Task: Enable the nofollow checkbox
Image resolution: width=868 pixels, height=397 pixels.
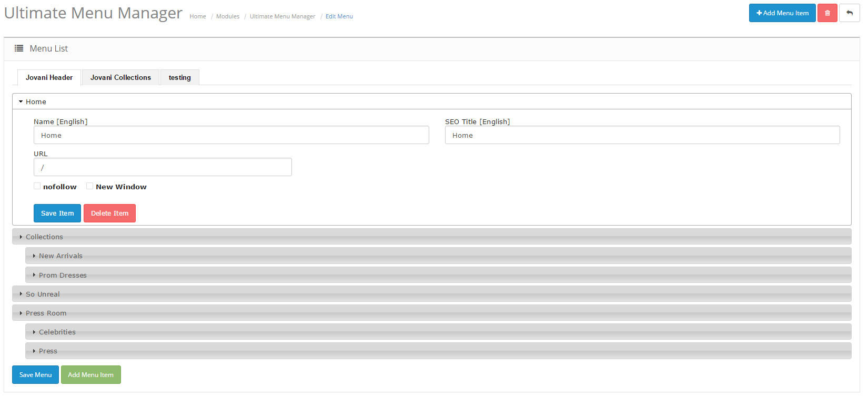Action: click(37, 186)
